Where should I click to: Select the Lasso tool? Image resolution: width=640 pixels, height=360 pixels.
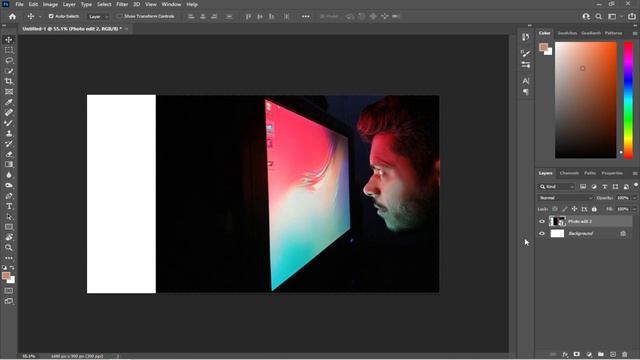pyautogui.click(x=9, y=60)
